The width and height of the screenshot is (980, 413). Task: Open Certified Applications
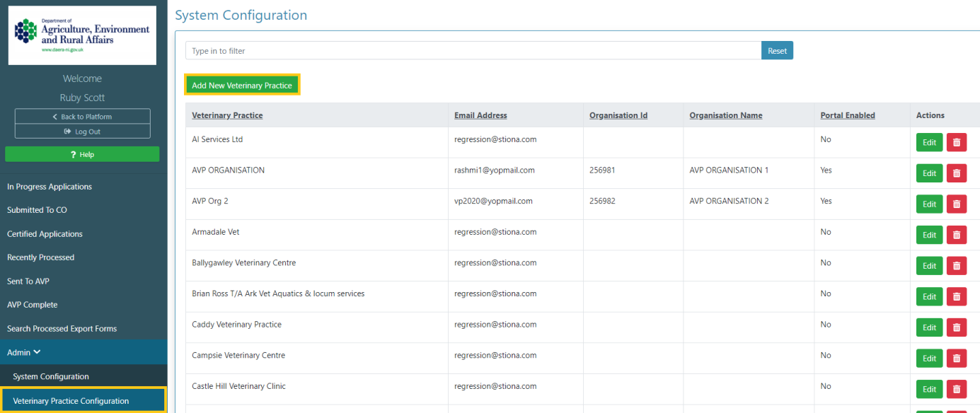pyautogui.click(x=45, y=234)
